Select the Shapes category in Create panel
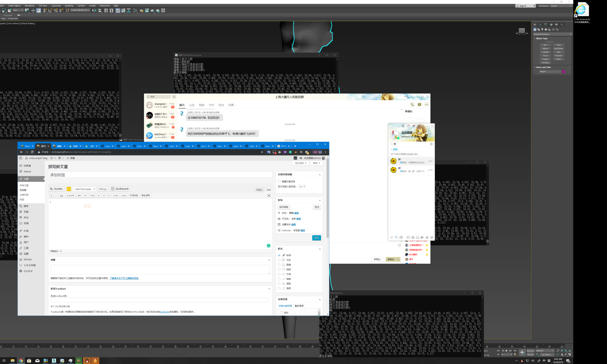Screen dimensions: 607x364 (x=538, y=29)
